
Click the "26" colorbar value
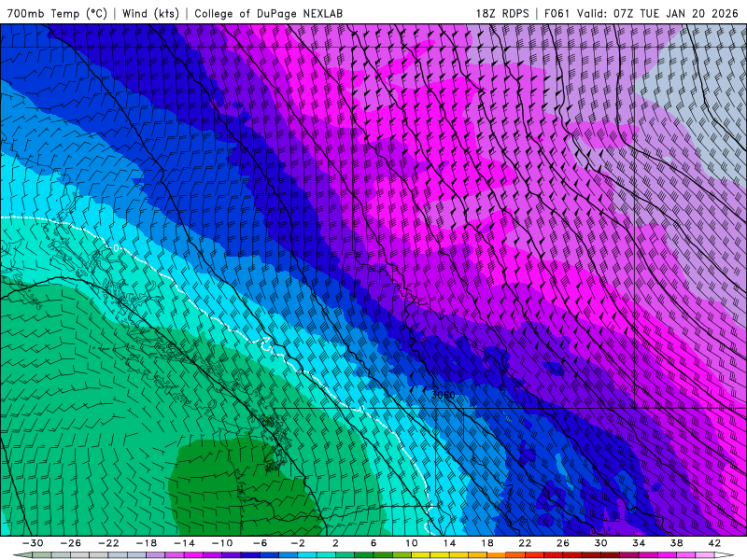[563, 543]
